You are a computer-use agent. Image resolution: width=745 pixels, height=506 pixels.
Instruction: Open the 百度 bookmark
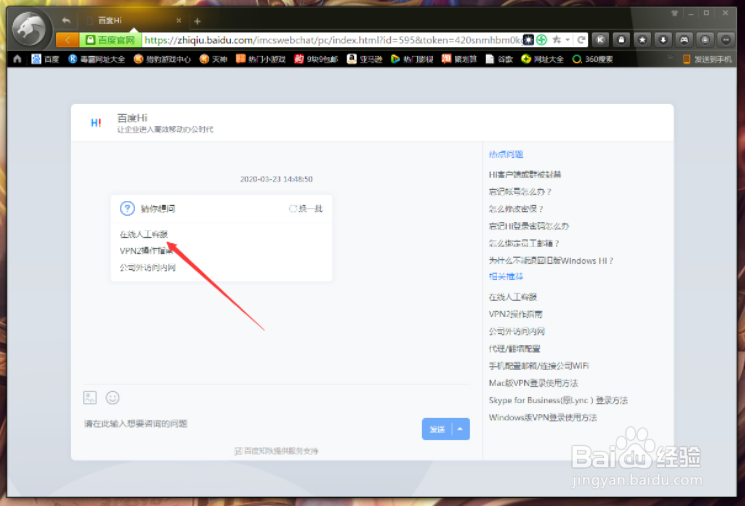45,59
